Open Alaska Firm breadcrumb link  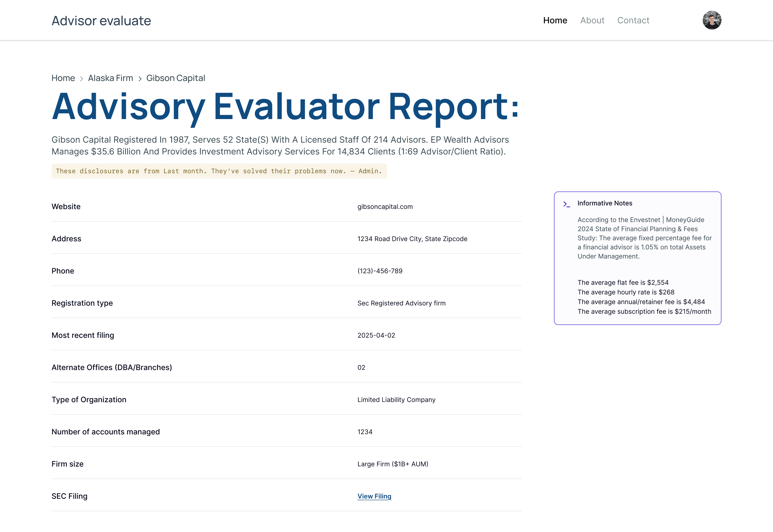(x=110, y=78)
